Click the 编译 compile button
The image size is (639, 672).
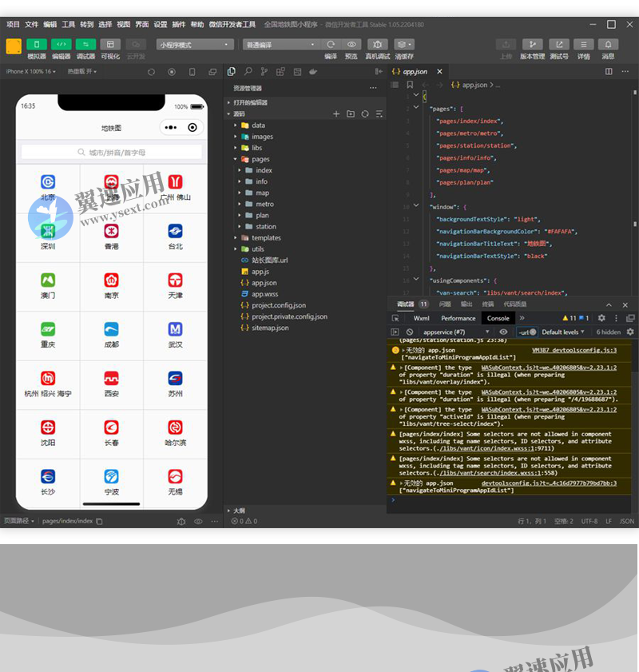331,45
